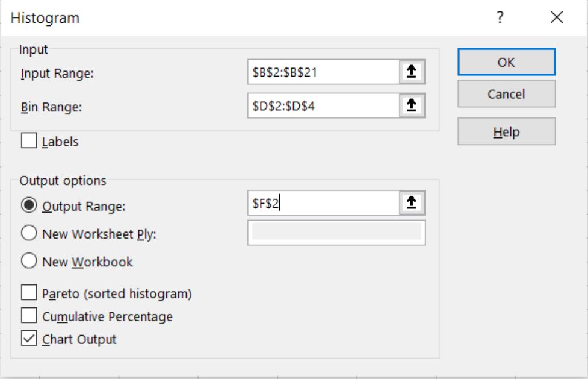Open the question mark help icon in title bar
The height and width of the screenshot is (379, 588).
coord(500,17)
